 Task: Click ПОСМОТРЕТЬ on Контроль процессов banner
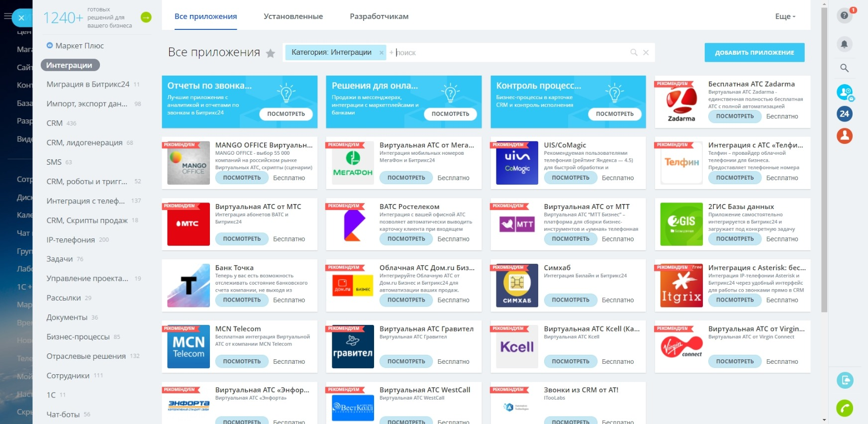(x=615, y=114)
